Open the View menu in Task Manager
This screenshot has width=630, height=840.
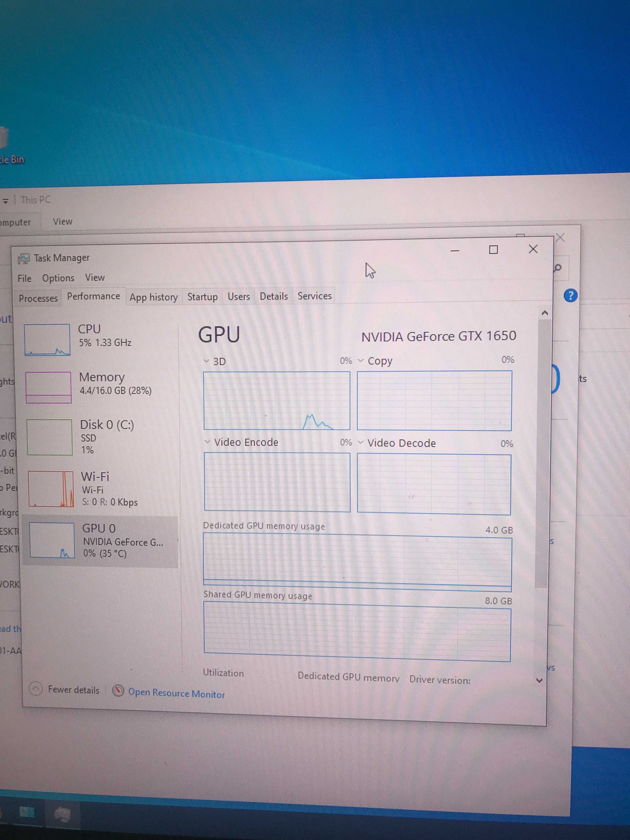pyautogui.click(x=95, y=277)
